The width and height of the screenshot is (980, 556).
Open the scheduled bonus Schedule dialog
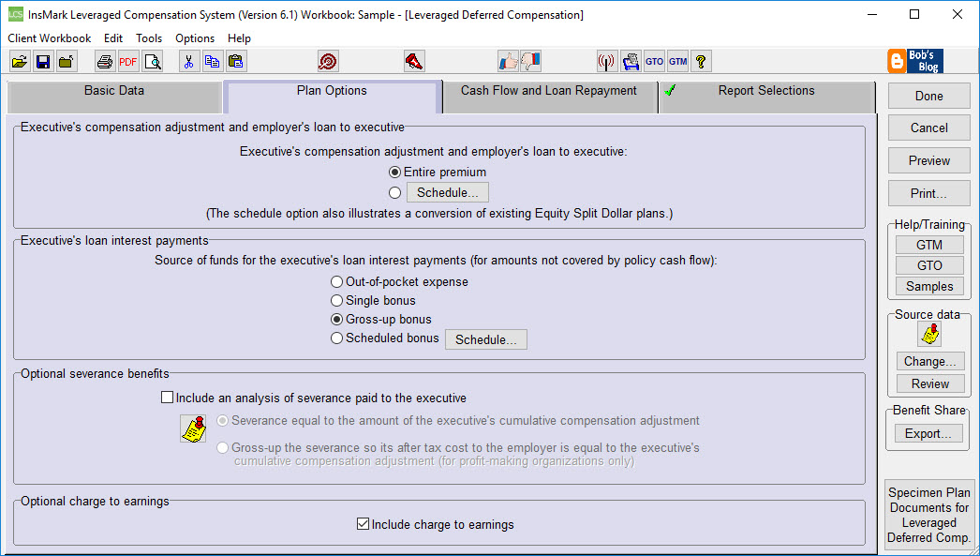[x=485, y=339]
